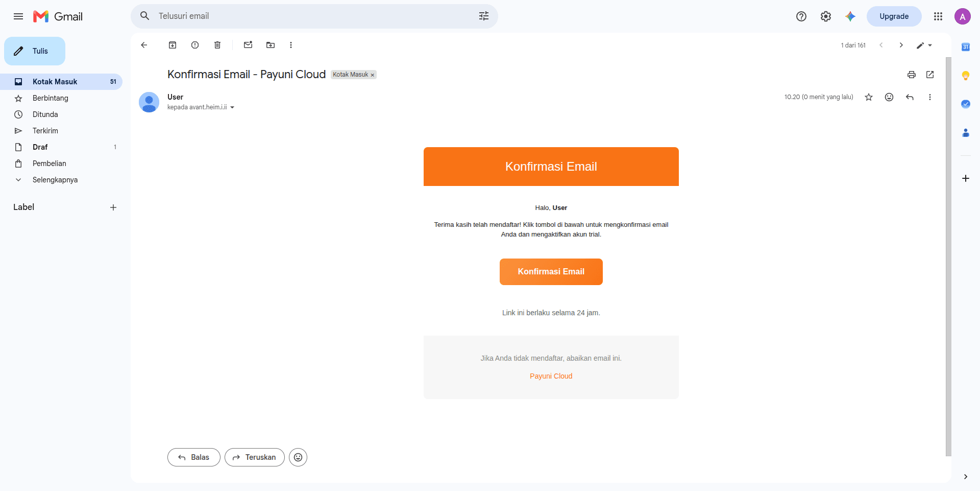Click Tulis to compose email
The height and width of the screenshot is (491, 980).
35,51
